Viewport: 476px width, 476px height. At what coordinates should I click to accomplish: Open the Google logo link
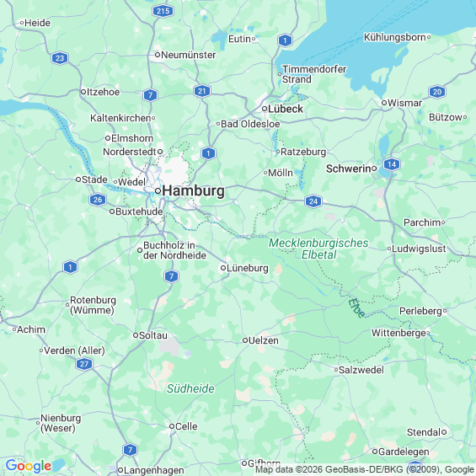(29, 466)
